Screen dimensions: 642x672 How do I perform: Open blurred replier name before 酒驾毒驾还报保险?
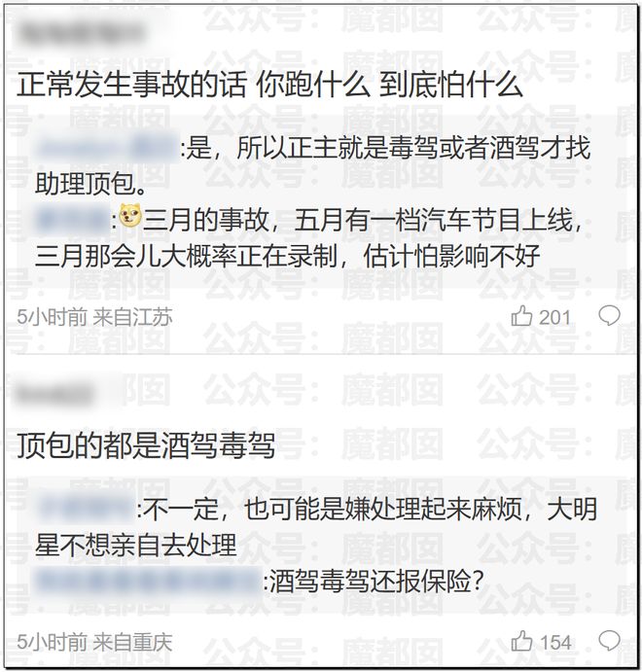[148, 581]
